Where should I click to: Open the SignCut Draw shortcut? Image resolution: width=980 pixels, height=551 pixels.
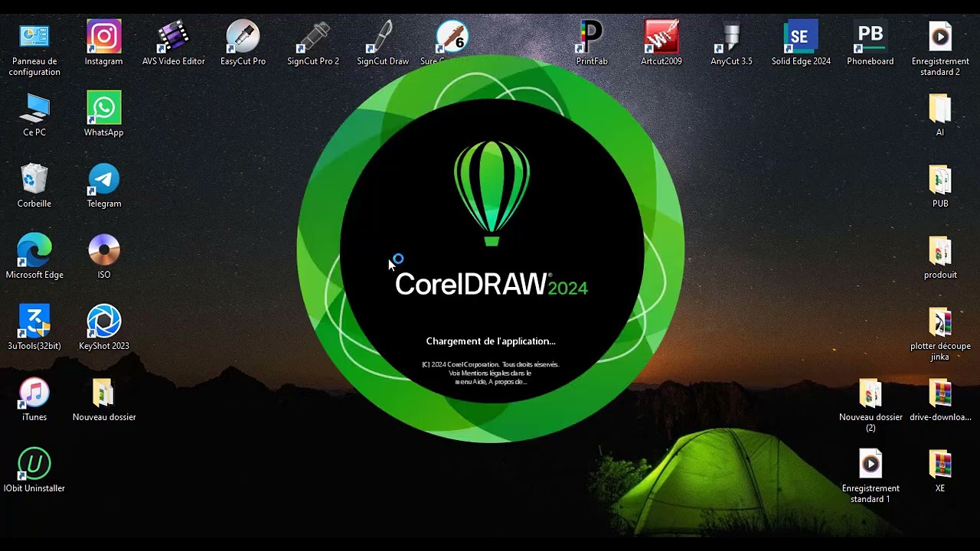click(x=383, y=43)
